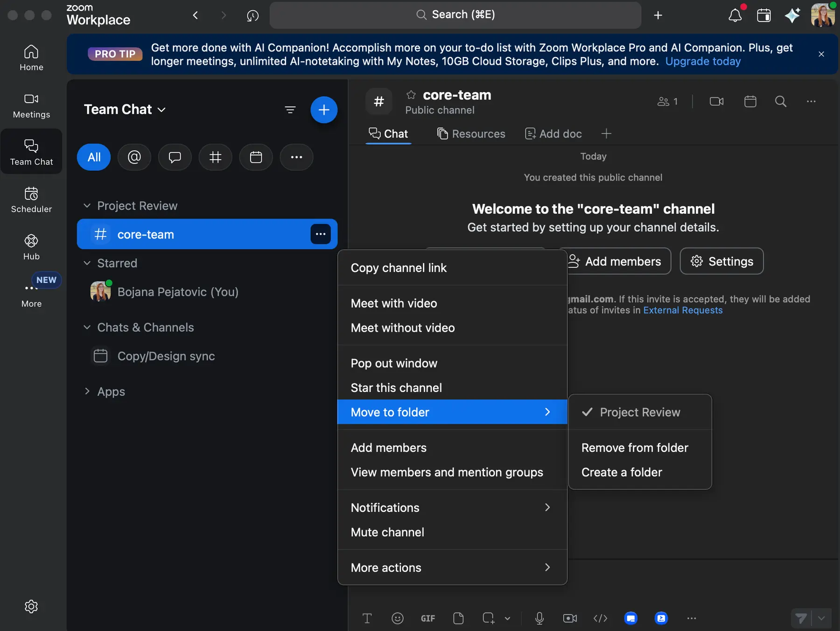Choose Meet without video

click(x=452, y=328)
